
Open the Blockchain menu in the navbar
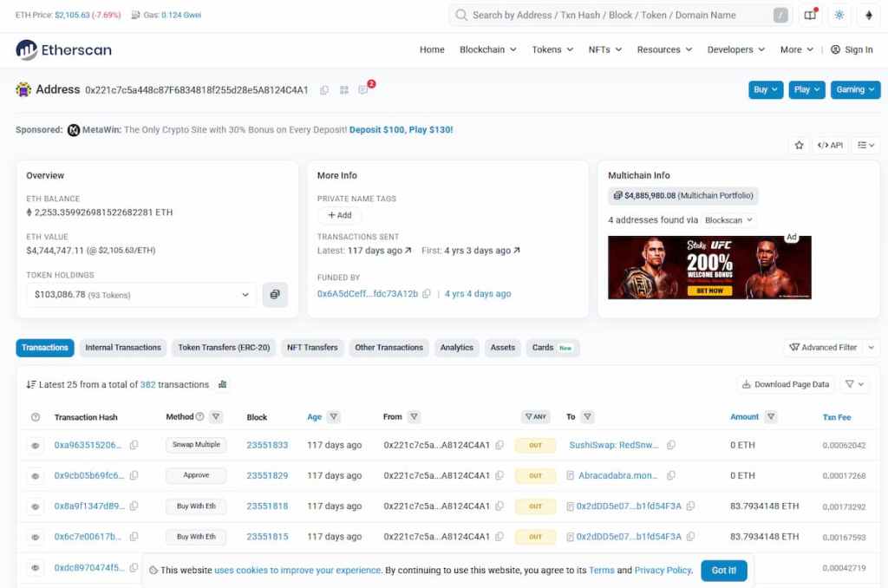click(x=487, y=49)
